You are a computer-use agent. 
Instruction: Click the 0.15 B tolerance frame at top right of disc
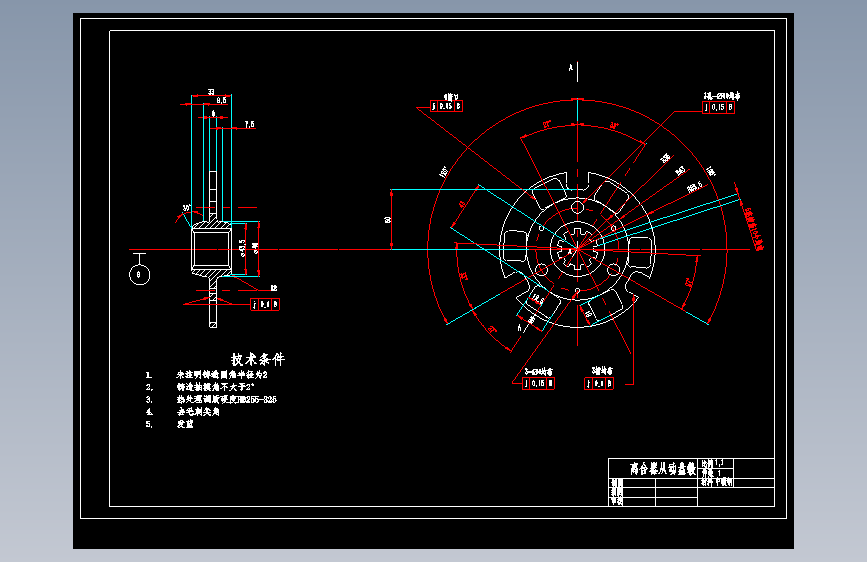coord(718,107)
